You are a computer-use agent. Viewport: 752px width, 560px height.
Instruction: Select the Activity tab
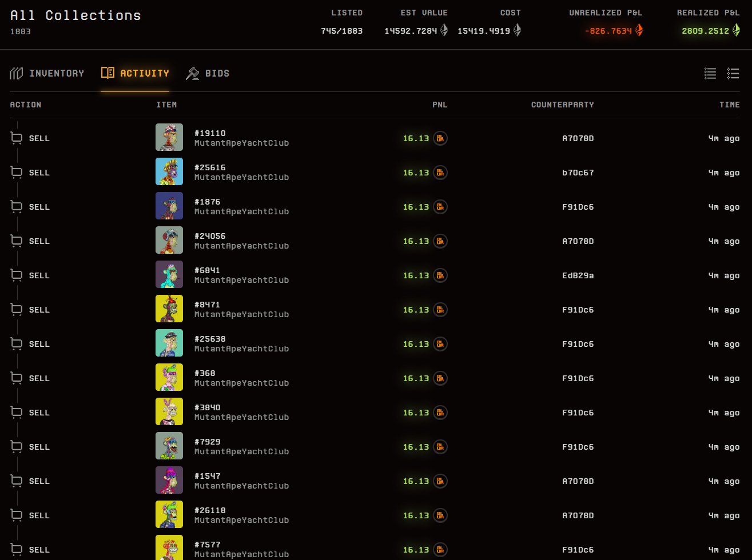pos(135,73)
